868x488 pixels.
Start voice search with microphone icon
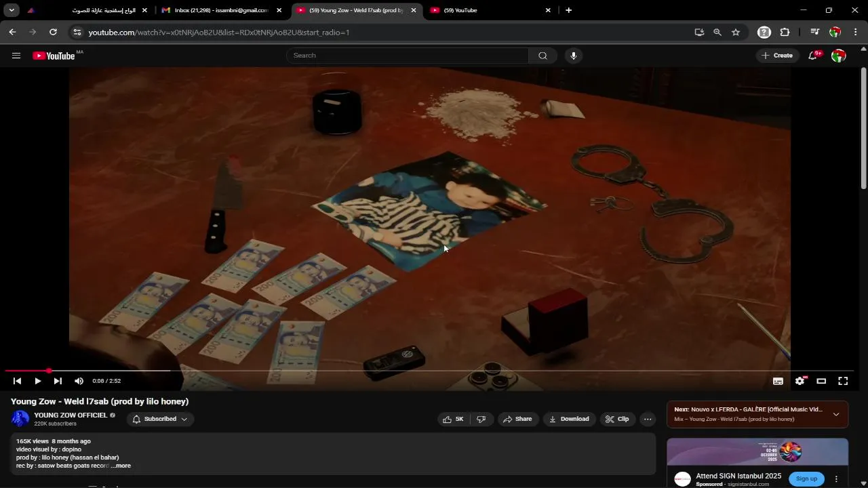(x=574, y=56)
